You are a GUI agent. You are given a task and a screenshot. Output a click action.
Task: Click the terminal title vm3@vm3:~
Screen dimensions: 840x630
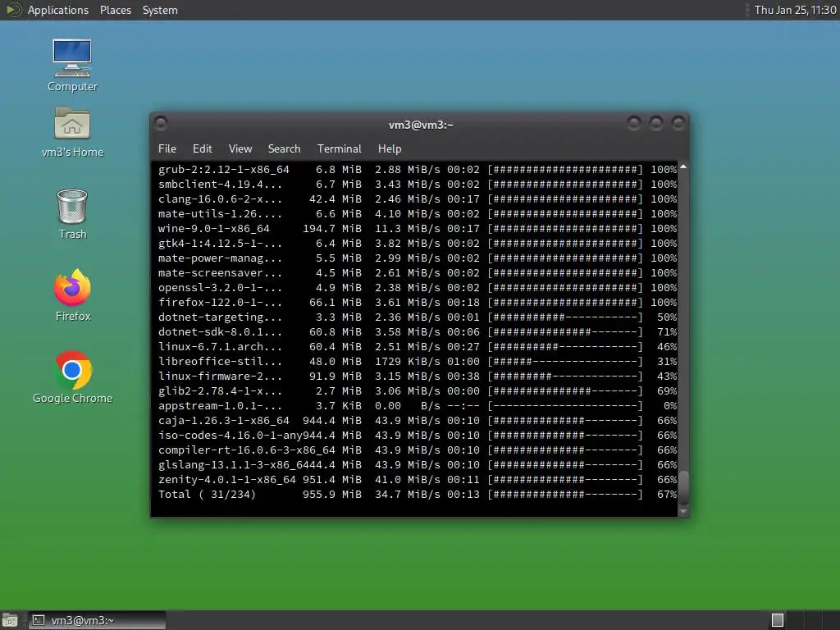coord(421,125)
